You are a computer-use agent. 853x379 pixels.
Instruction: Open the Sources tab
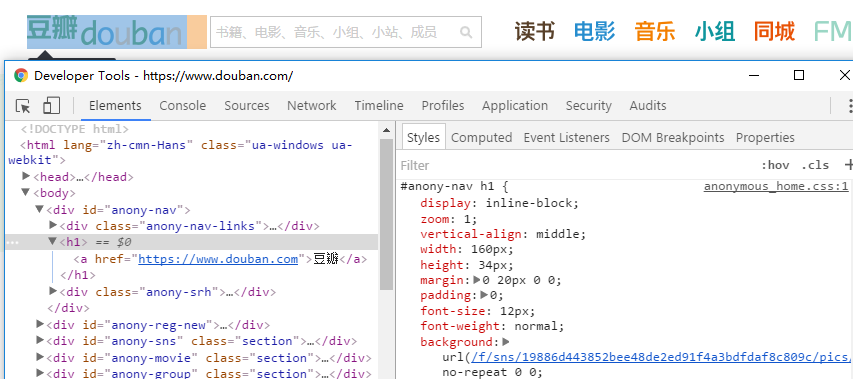click(x=247, y=105)
